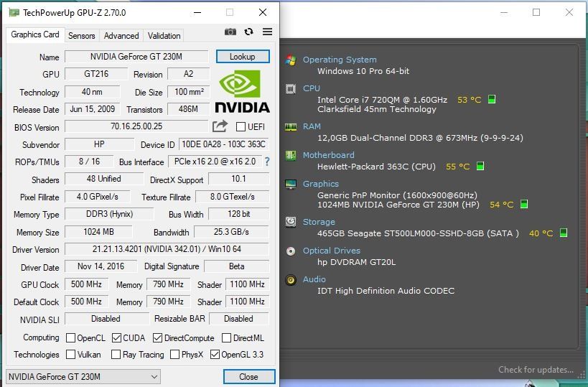Switch to the Sensors tab
This screenshot has width=588, height=387.
coord(81,36)
